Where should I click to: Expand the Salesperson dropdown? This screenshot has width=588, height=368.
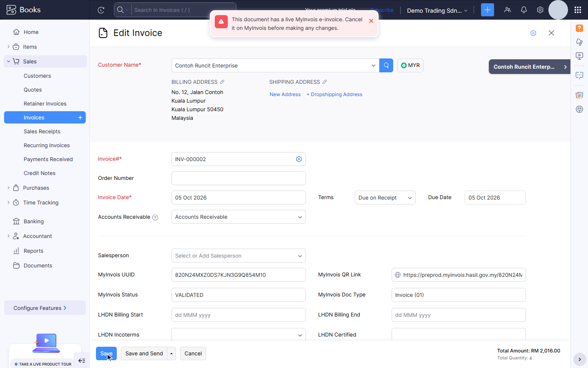click(238, 256)
